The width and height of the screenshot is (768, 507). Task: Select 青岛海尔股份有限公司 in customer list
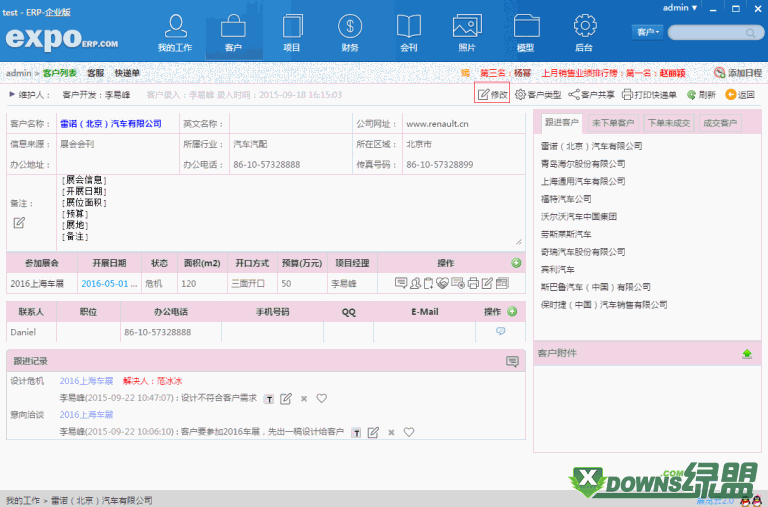coord(583,164)
